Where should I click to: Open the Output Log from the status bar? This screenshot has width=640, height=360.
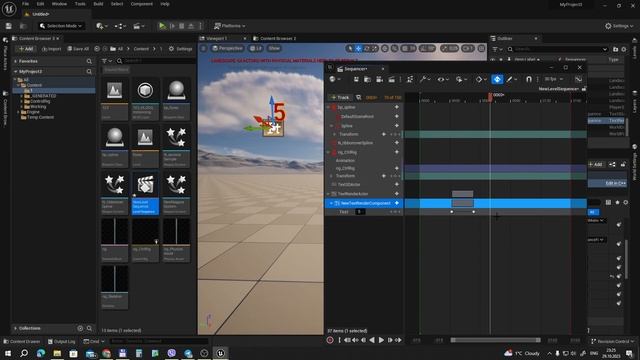(61, 342)
